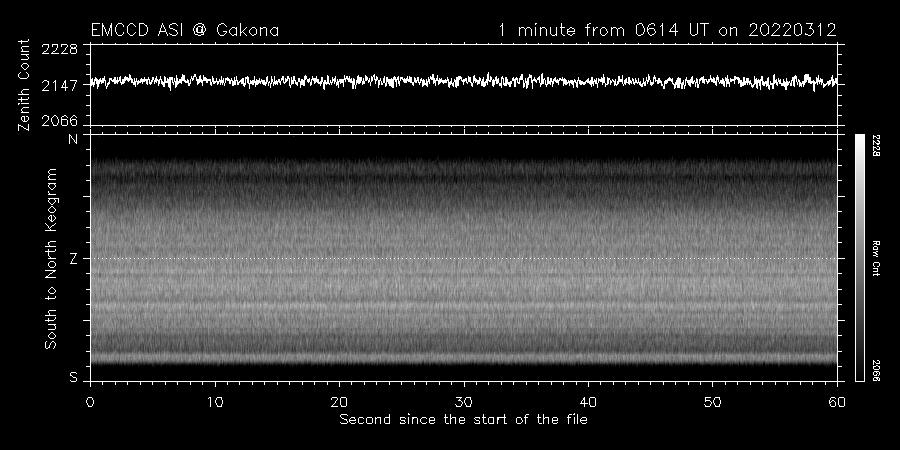This screenshot has width=900, height=450.
Task: Click the 2147 zenith count axis value
Action: pyautogui.click(x=60, y=86)
